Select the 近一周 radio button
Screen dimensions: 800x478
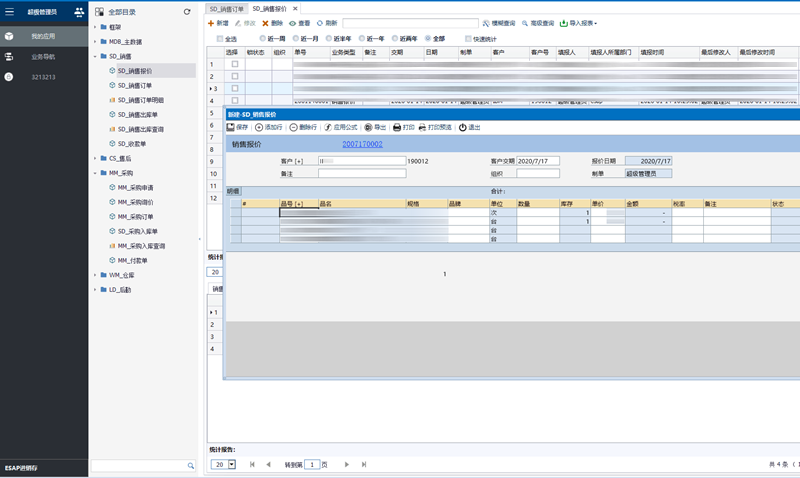tap(263, 38)
